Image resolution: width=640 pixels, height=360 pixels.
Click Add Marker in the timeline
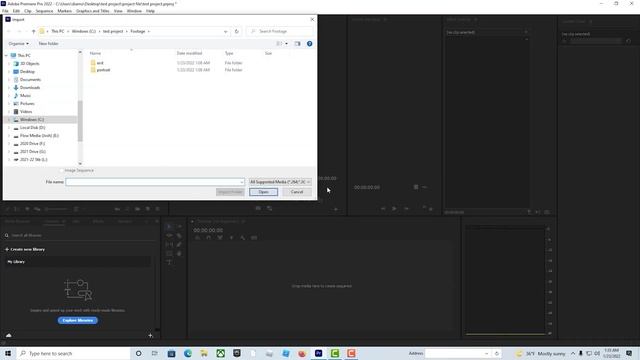[x=231, y=238]
